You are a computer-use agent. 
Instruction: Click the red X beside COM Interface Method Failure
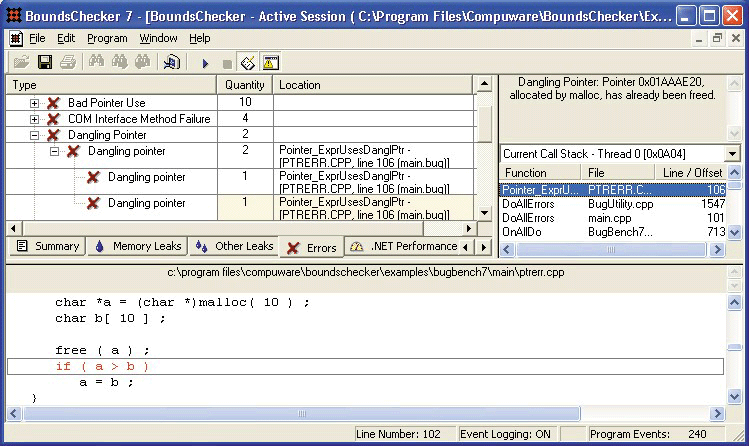(x=54, y=118)
